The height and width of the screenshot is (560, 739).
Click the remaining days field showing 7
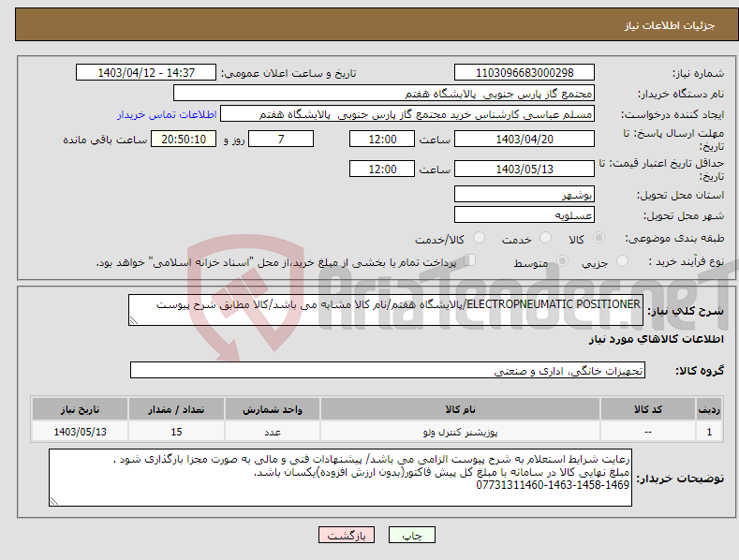[281, 139]
